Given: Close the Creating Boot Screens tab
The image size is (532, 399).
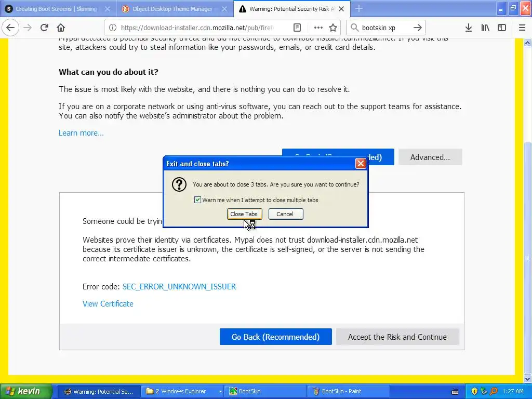Looking at the screenshot, I should coord(107,9).
